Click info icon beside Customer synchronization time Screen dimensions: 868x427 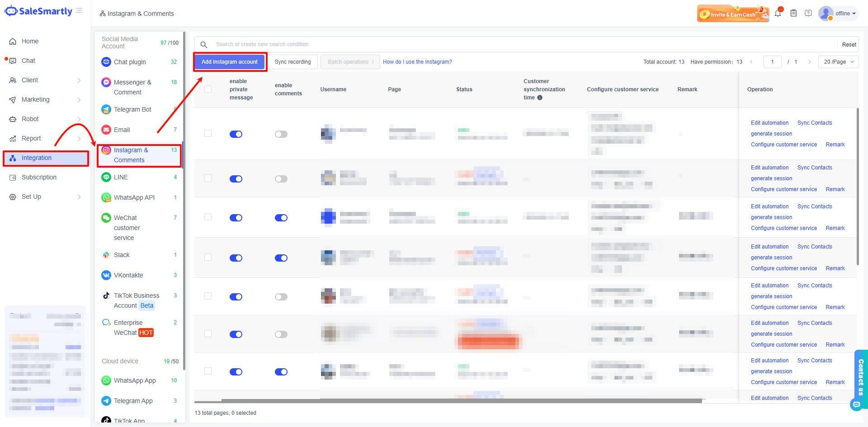540,98
